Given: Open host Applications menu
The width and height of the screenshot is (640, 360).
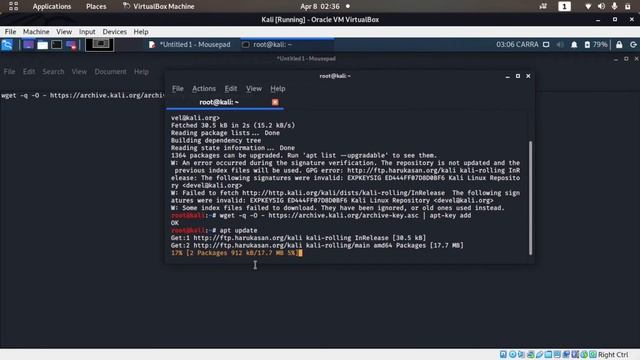Looking at the screenshot, I should click(x=52, y=7).
